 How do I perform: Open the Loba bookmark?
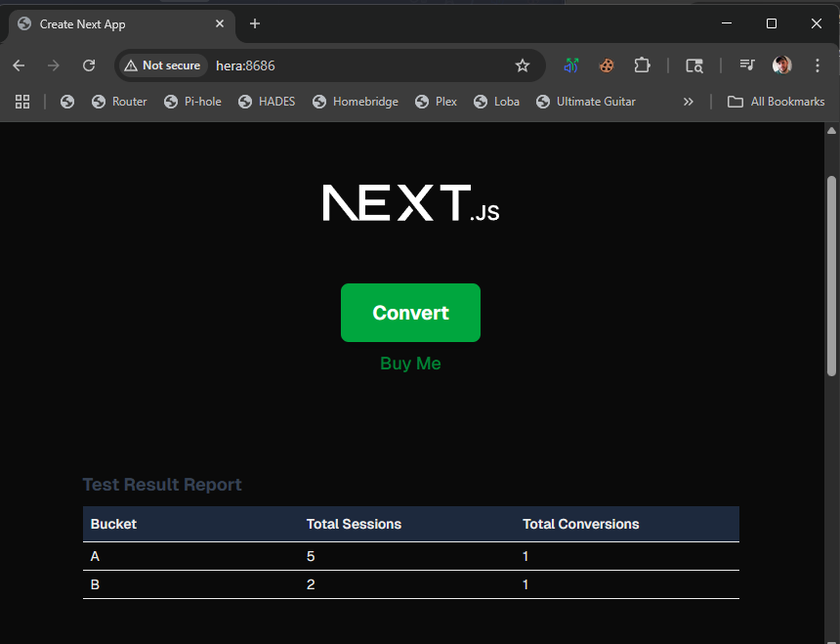496,102
